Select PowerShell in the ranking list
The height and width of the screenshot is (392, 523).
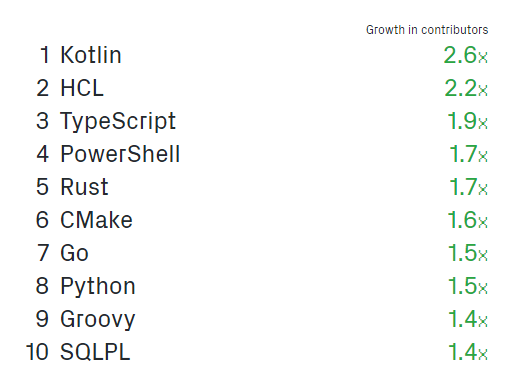point(120,154)
